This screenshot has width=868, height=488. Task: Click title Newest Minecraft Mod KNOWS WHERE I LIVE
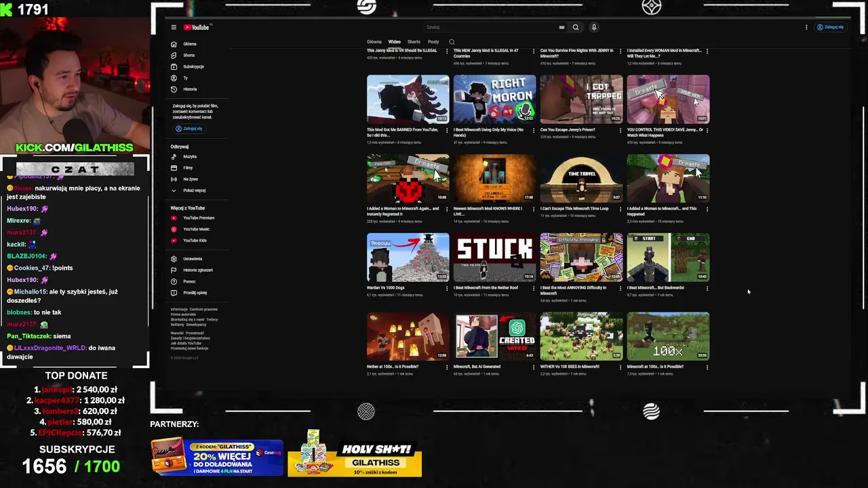tap(488, 211)
